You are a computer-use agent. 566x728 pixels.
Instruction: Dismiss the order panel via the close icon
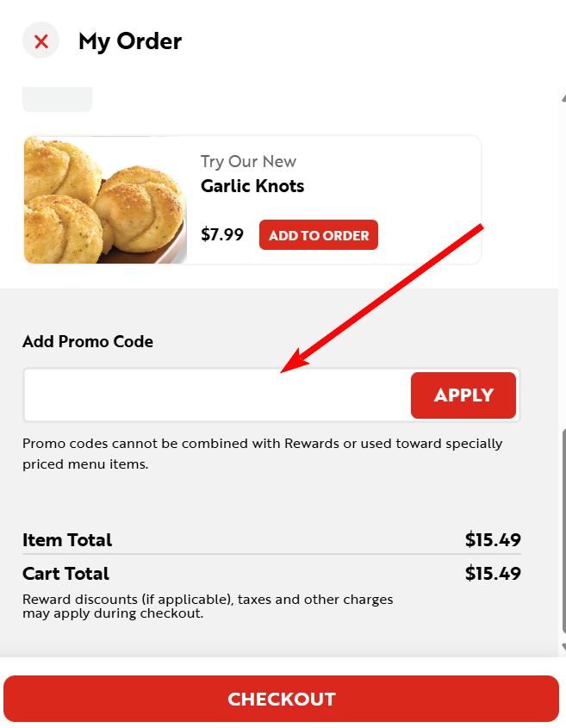(40, 40)
